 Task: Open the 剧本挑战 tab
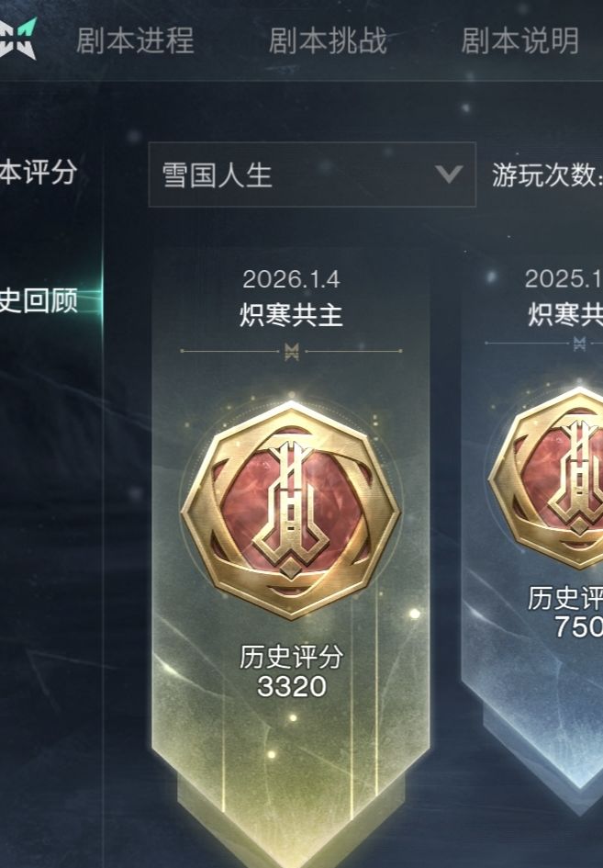click(328, 41)
